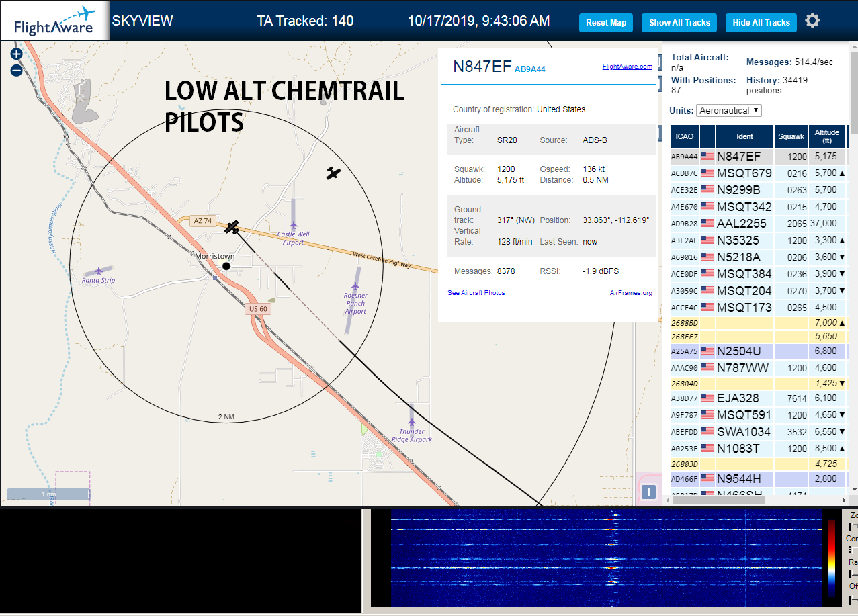Click the AZ 74 highway shield

click(204, 221)
